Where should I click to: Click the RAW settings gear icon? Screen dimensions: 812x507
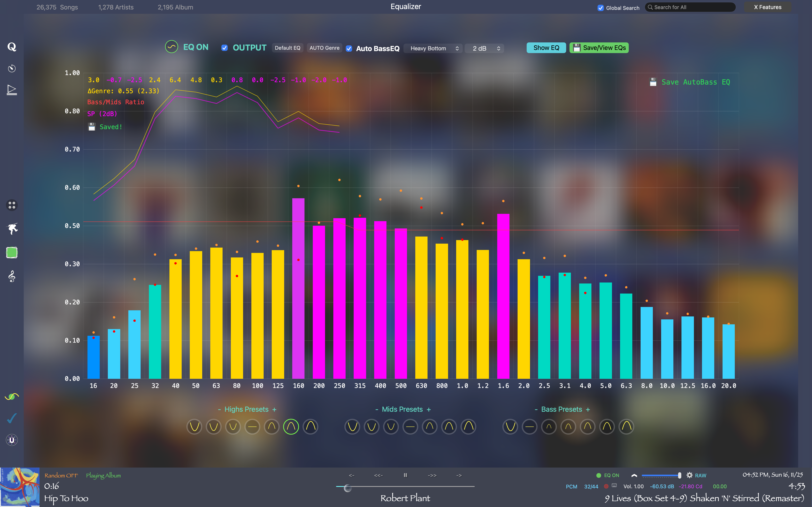pyautogui.click(x=690, y=475)
